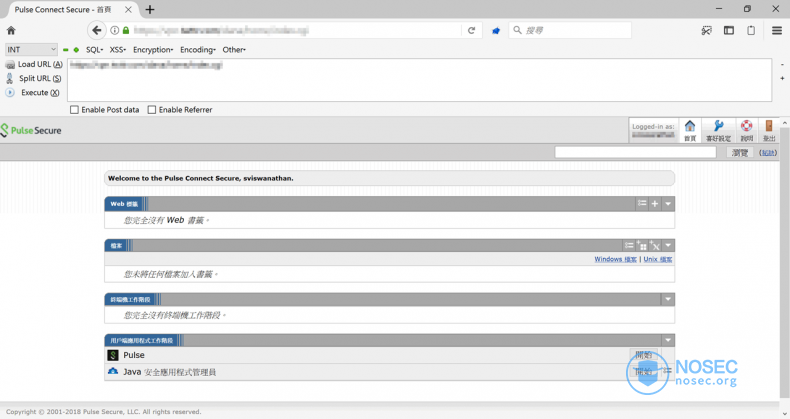Click Load URL in HackBar
The width and height of the screenshot is (790, 419).
click(34, 64)
